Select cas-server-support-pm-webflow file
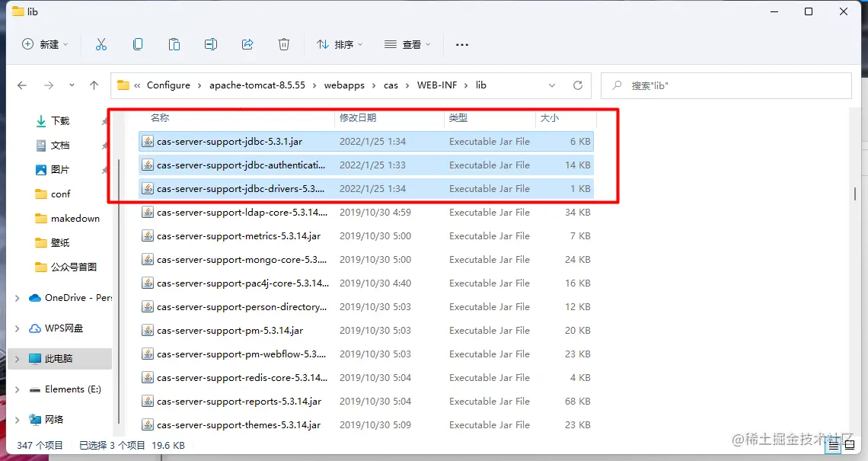The image size is (868, 461). point(366,354)
